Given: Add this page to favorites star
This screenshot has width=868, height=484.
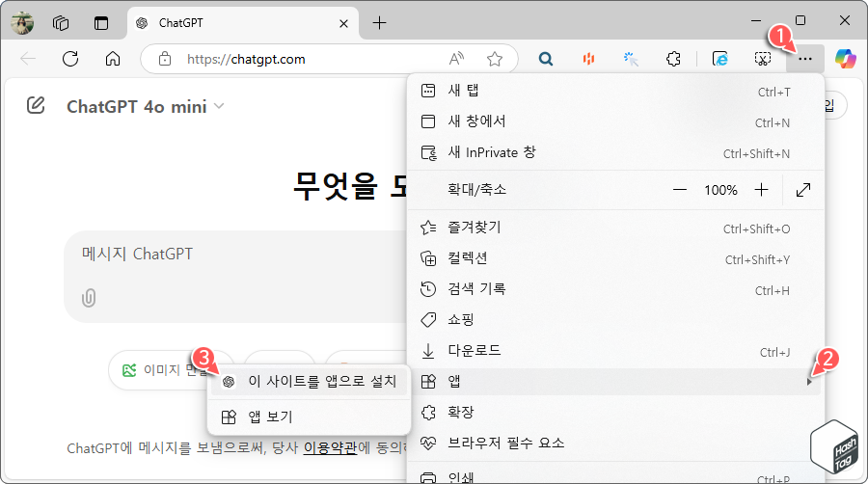Looking at the screenshot, I should pos(495,59).
